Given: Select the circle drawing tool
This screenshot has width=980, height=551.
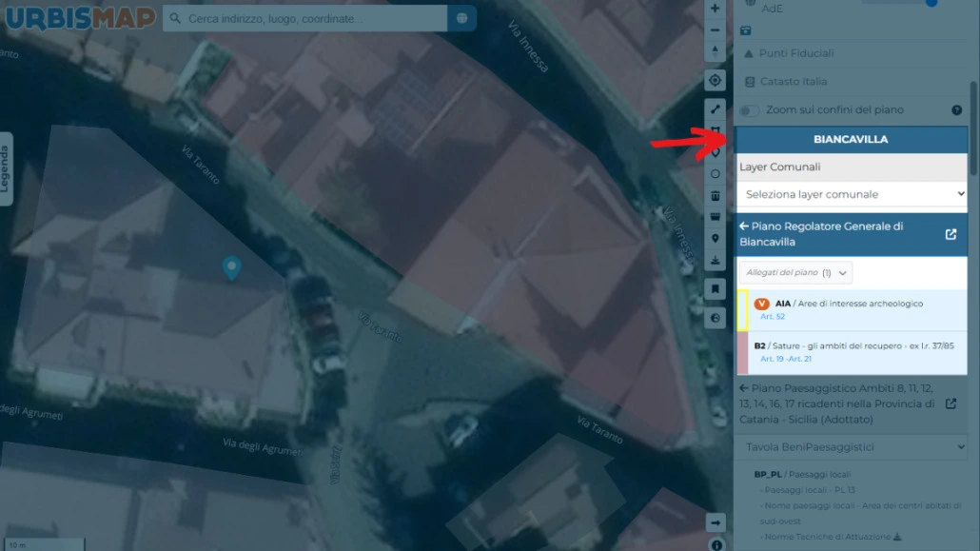Looking at the screenshot, I should point(715,174).
